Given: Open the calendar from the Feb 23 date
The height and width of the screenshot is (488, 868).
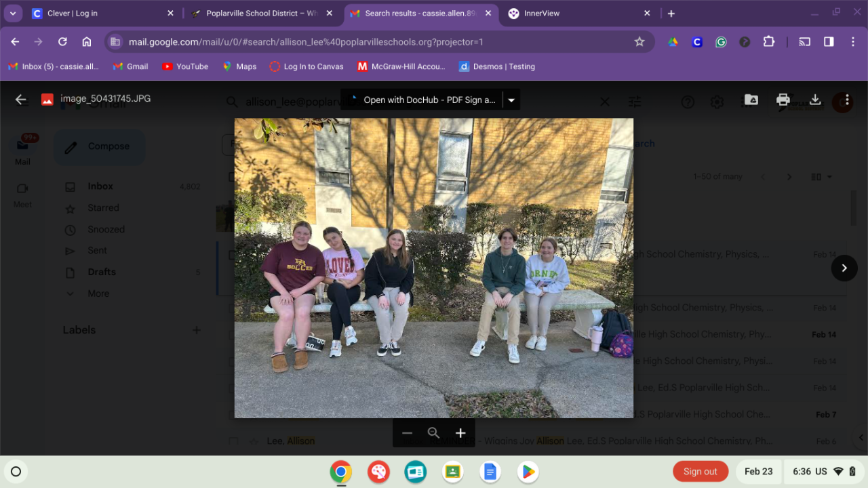Looking at the screenshot, I should [758, 472].
